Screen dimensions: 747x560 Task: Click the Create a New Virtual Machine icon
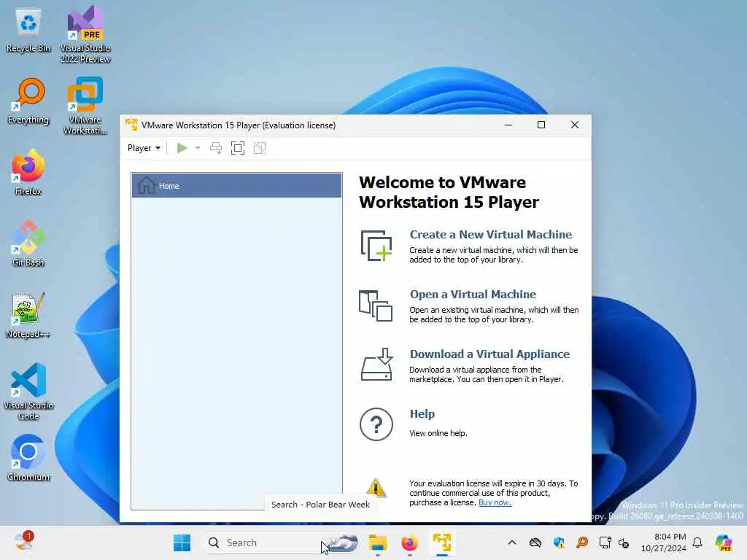(376, 246)
